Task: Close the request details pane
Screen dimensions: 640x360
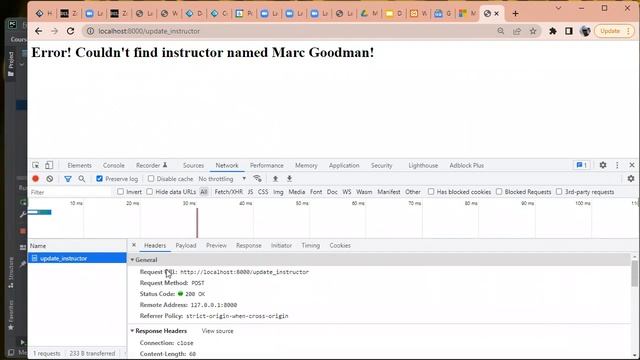Action: [x=134, y=245]
